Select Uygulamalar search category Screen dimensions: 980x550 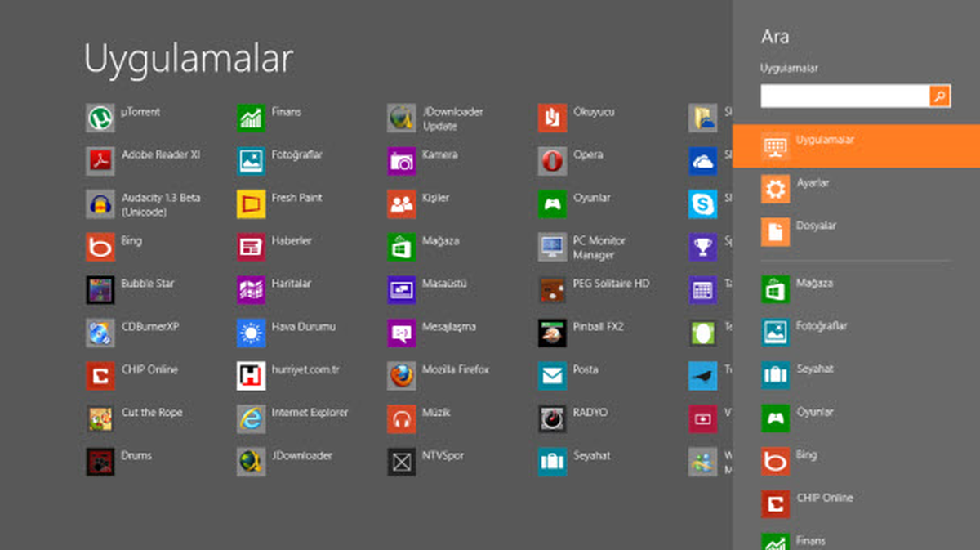pos(856,146)
